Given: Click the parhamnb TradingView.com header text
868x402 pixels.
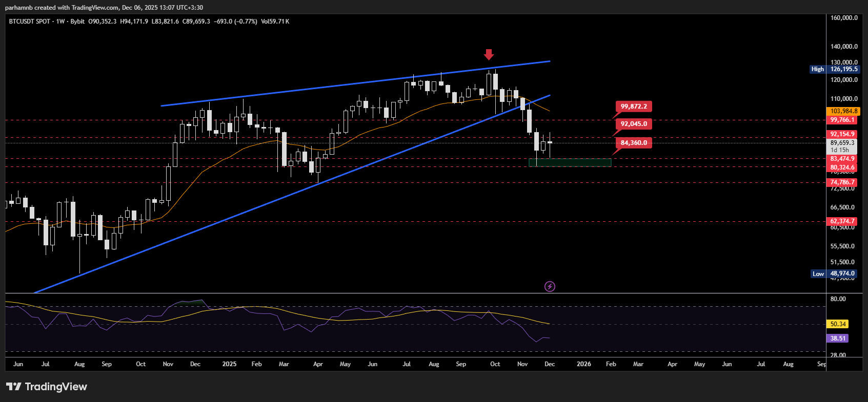Looking at the screenshot, I should click(104, 8).
